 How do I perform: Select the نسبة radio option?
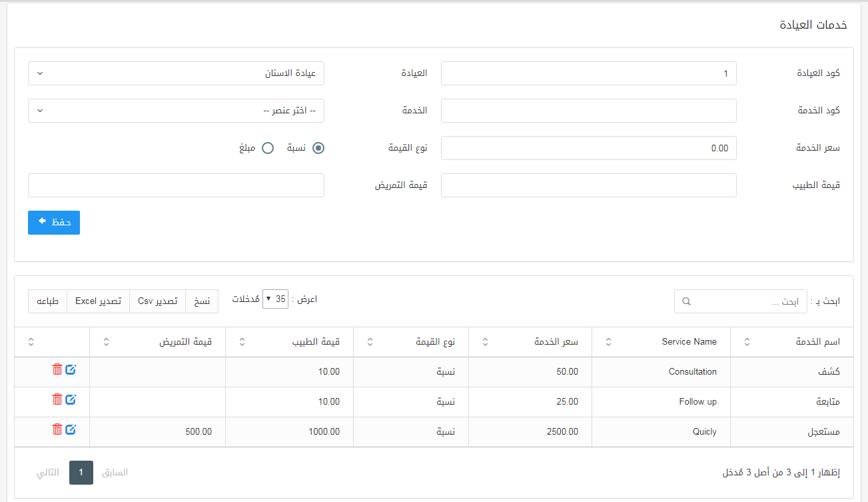pos(318,148)
